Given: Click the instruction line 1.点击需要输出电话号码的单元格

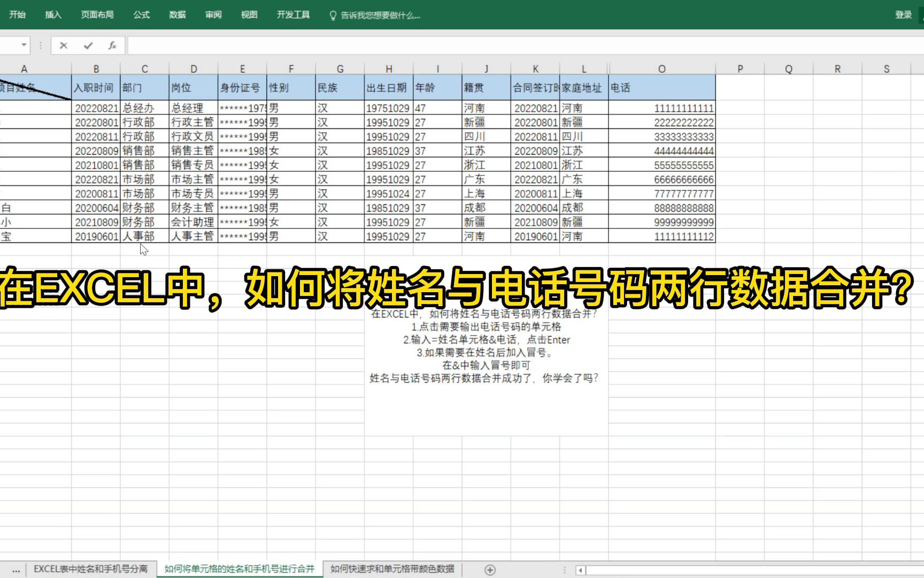Looking at the screenshot, I should (x=486, y=326).
